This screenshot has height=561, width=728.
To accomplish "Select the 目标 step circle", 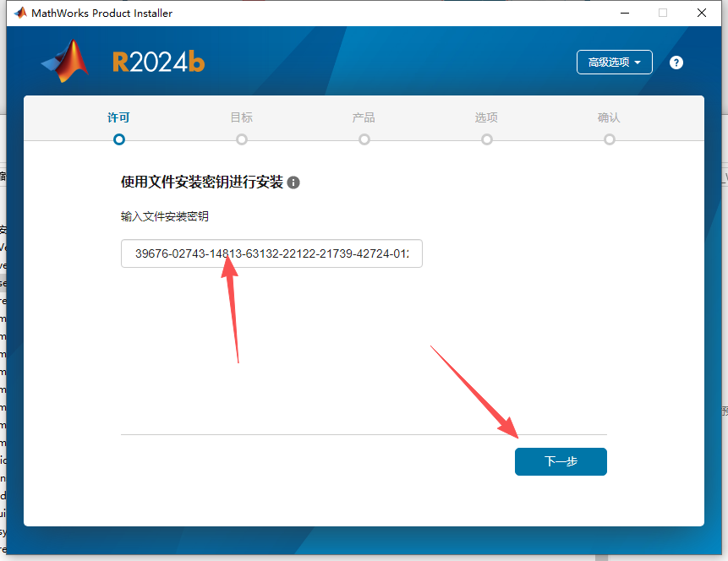I will tap(241, 139).
